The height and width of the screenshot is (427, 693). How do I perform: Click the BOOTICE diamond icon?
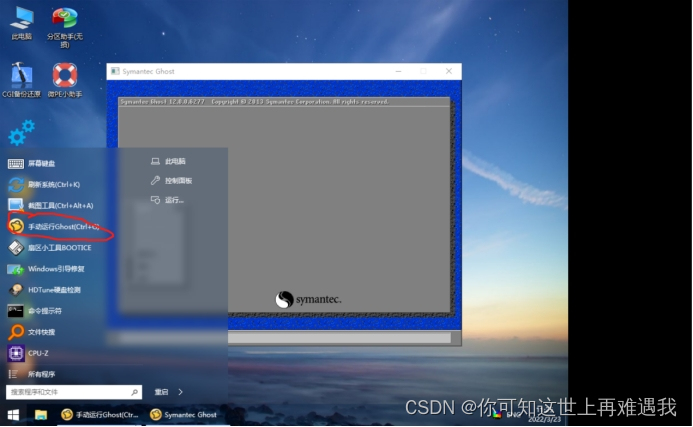click(x=16, y=248)
